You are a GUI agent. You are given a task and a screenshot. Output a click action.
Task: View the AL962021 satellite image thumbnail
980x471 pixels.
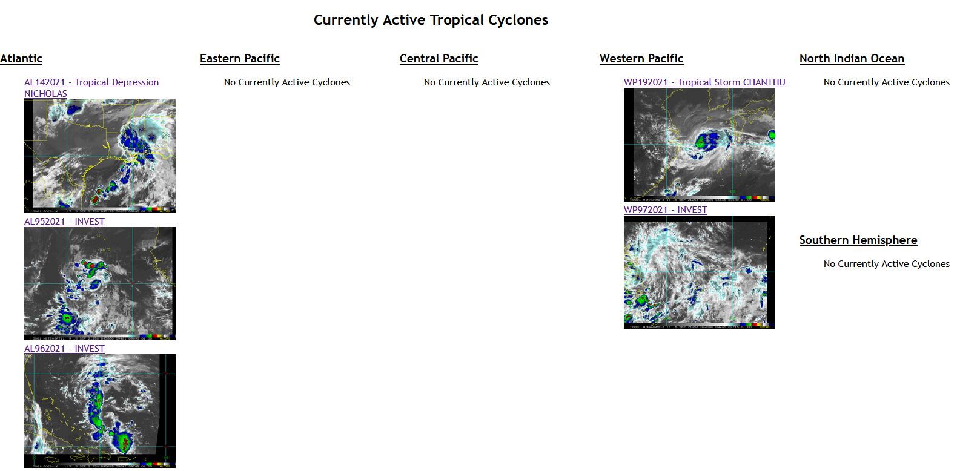(100, 411)
